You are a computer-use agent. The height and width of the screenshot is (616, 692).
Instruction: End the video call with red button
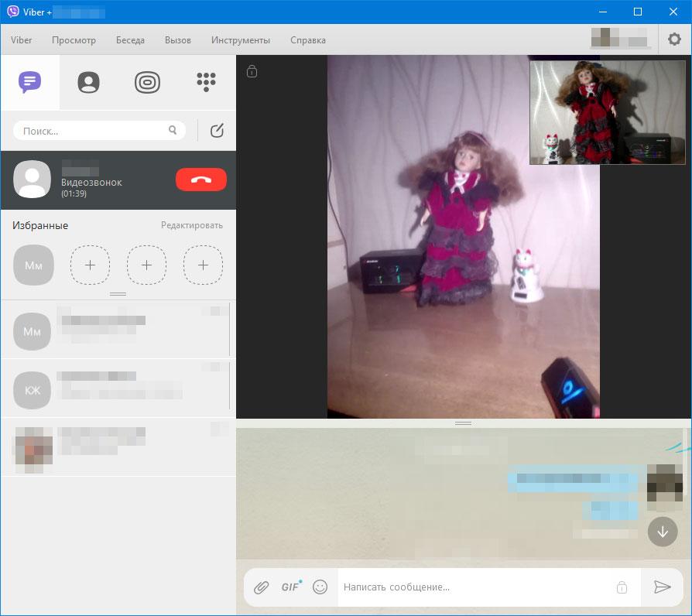(201, 180)
